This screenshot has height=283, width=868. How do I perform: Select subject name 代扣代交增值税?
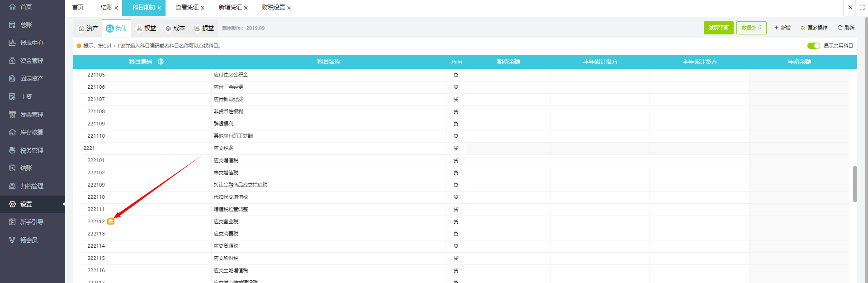231,197
